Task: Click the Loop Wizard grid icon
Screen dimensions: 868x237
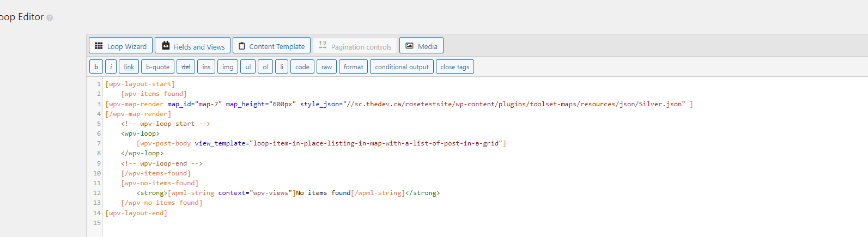Action: coord(99,46)
